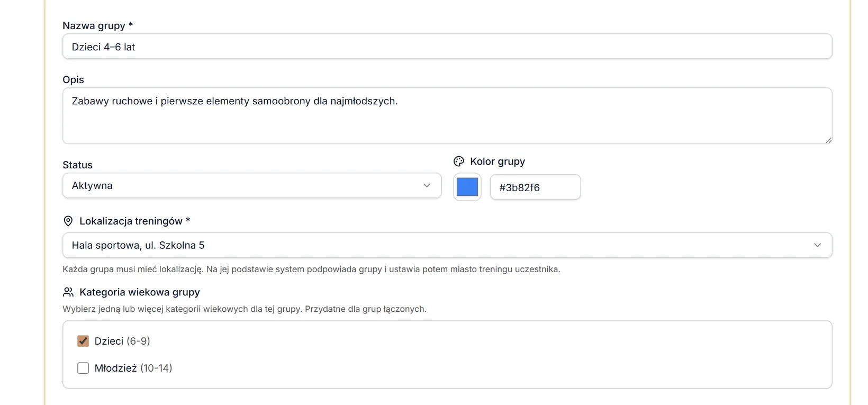This screenshot has width=868, height=405.
Task: Check the Młodzież (10-14) checkbox
Action: pyautogui.click(x=83, y=368)
